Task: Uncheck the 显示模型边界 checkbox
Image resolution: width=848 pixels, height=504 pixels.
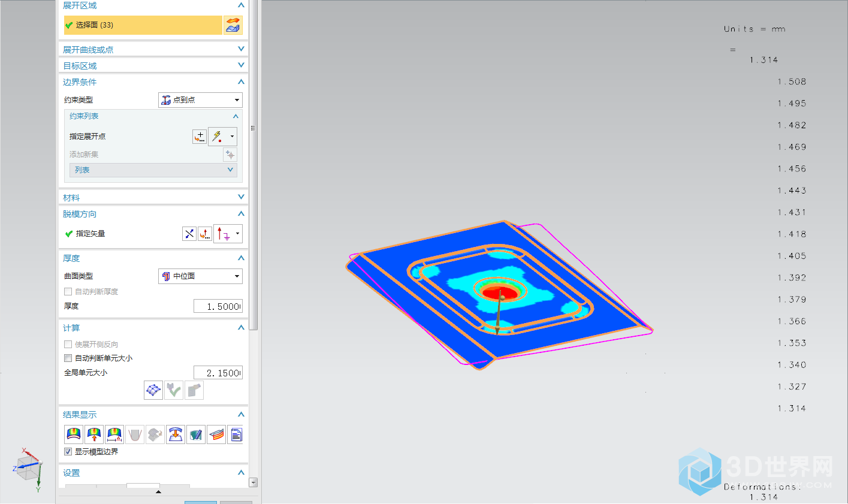Action: [x=68, y=452]
